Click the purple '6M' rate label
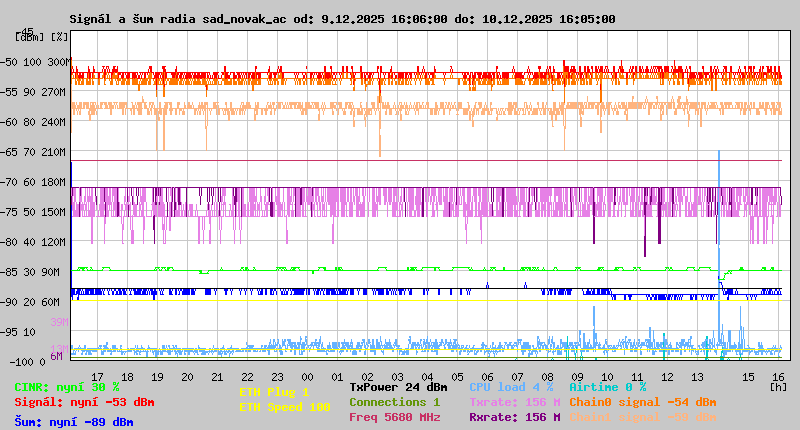 pos(57,356)
